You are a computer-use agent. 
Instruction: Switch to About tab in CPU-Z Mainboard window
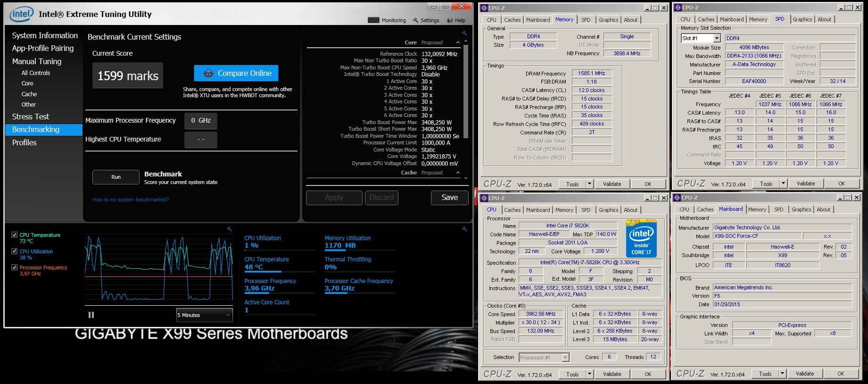pos(824,209)
